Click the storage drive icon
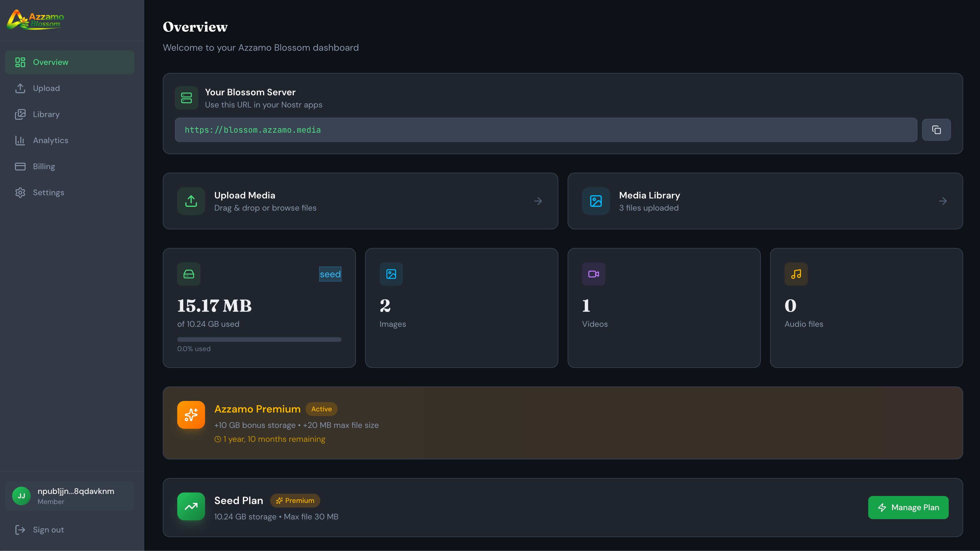This screenshot has width=980, height=551. 189,274
